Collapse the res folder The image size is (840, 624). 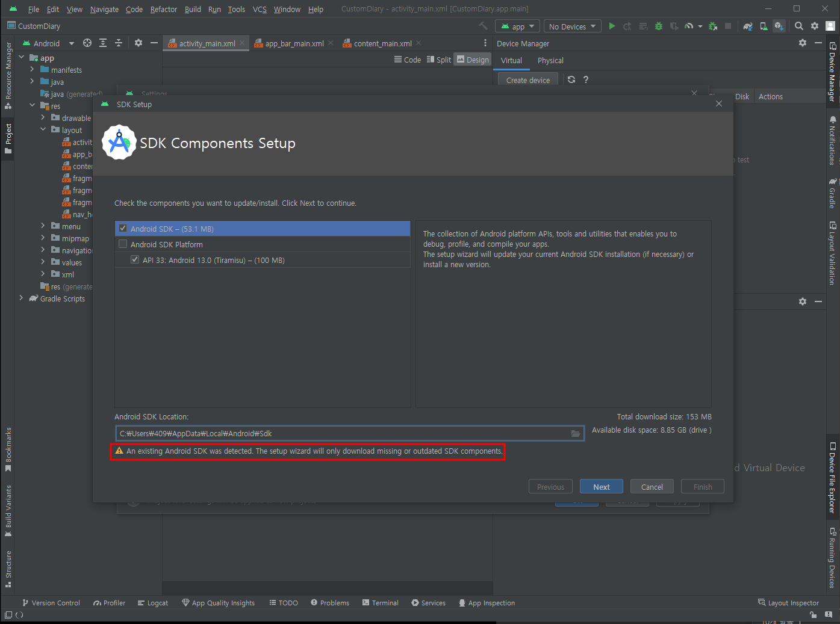click(32, 106)
